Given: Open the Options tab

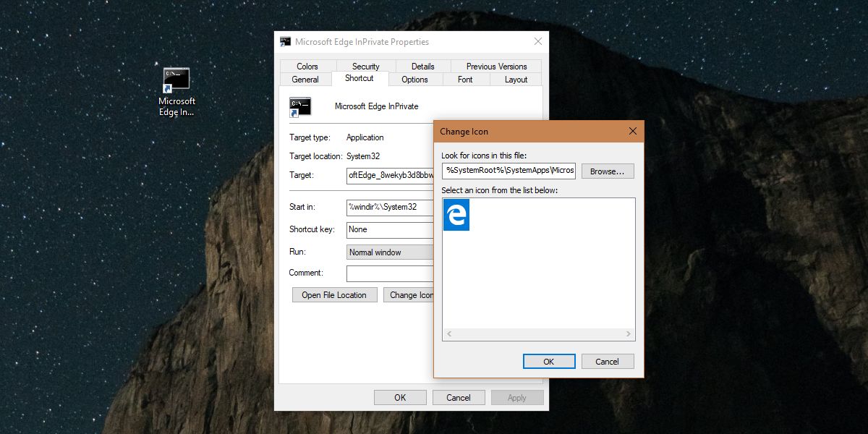Looking at the screenshot, I should pos(415,80).
